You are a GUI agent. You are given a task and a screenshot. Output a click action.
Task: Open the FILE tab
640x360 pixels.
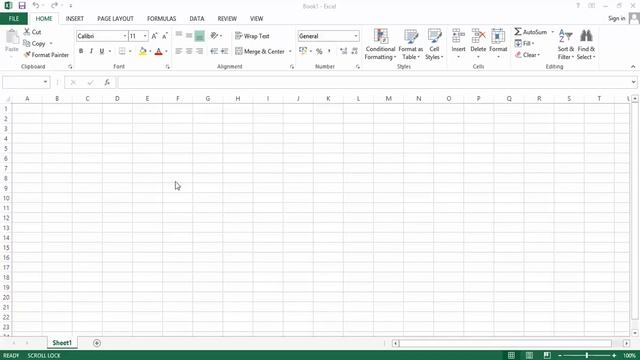click(14, 18)
